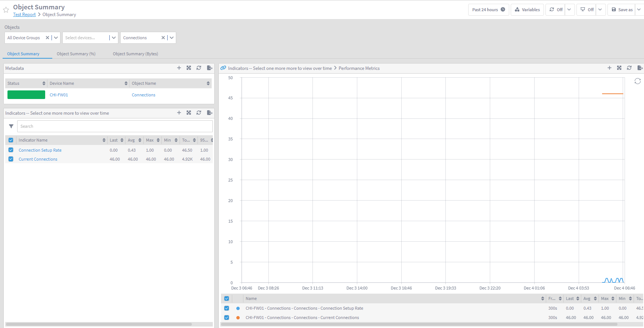644x328 pixels.
Task: Uncheck Connection Setup Rate indicator checkbox
Action: point(11,150)
